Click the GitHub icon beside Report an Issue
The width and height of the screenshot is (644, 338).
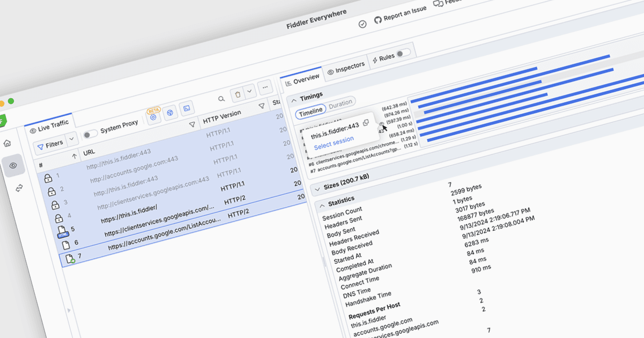(378, 20)
